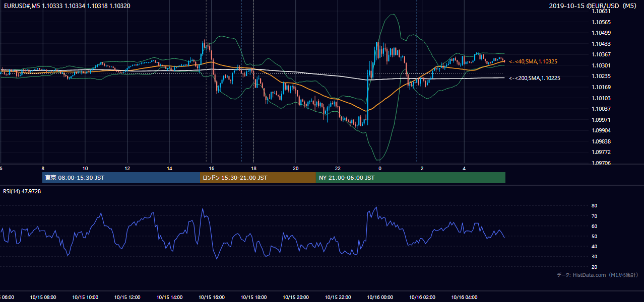The image size is (644, 302).
Task: Click hour tick 22 under price chart
Action: tap(338, 168)
